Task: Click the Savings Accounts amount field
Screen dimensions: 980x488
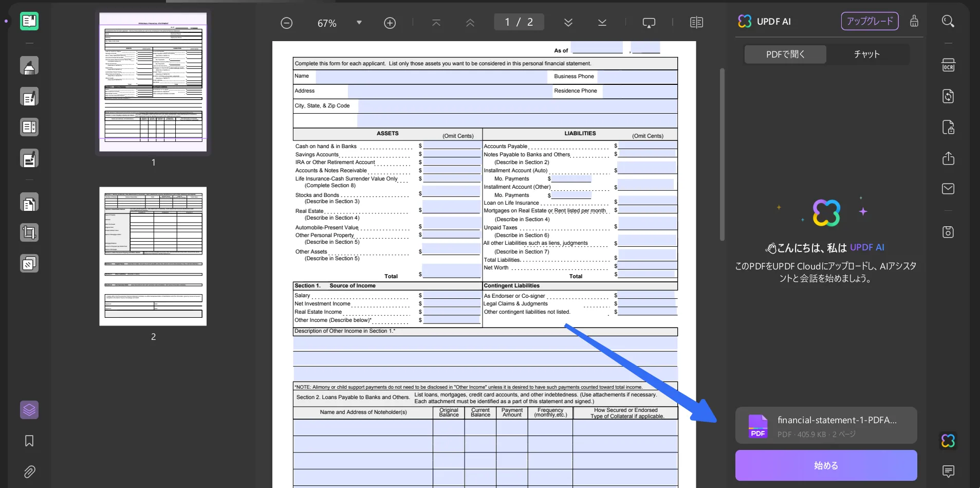Action: 452,154
